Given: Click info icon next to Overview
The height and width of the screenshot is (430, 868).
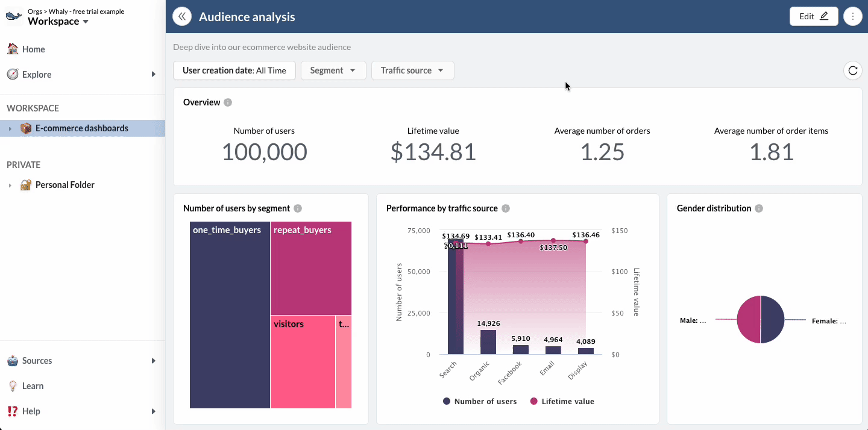Looking at the screenshot, I should point(228,102).
